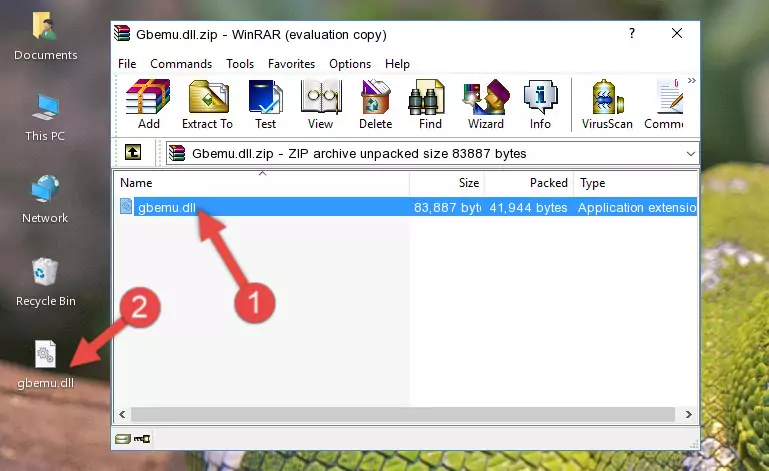Open the Commands menu

(181, 64)
